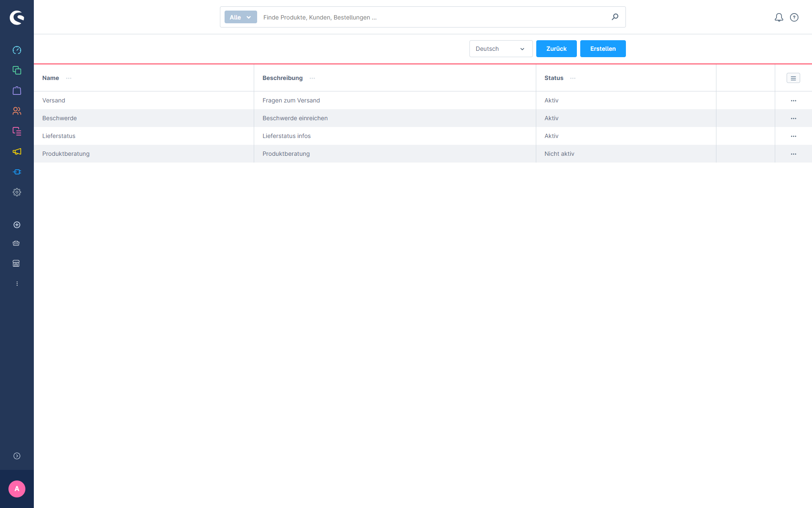
Task: Sort by the Beschreibung column header
Action: click(283, 78)
